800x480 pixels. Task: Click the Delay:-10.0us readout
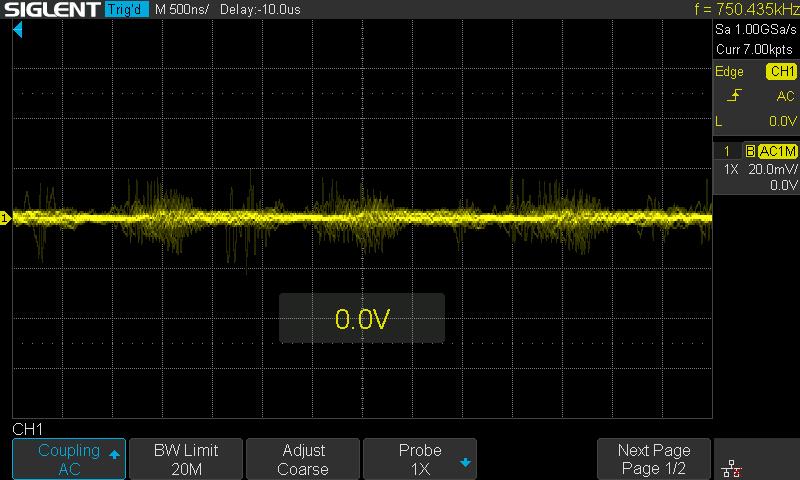pos(260,9)
